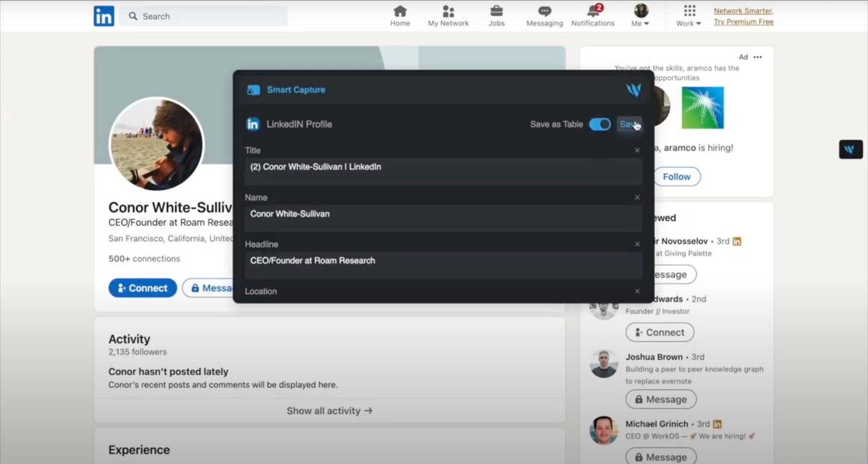868x464 pixels.
Task: Open the ad options menu
Action: click(x=757, y=57)
